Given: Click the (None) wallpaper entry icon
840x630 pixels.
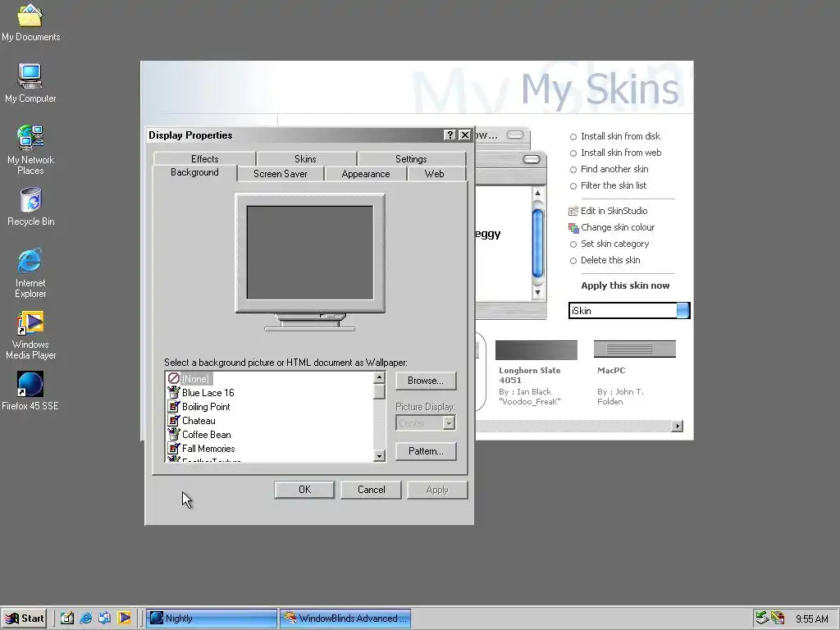Looking at the screenshot, I should tap(174, 378).
